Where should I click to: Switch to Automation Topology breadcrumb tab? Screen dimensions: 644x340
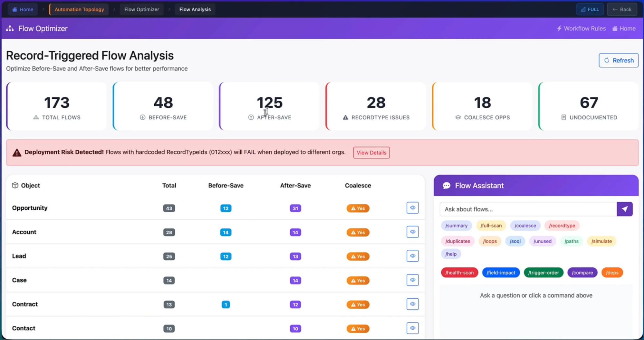(x=79, y=9)
